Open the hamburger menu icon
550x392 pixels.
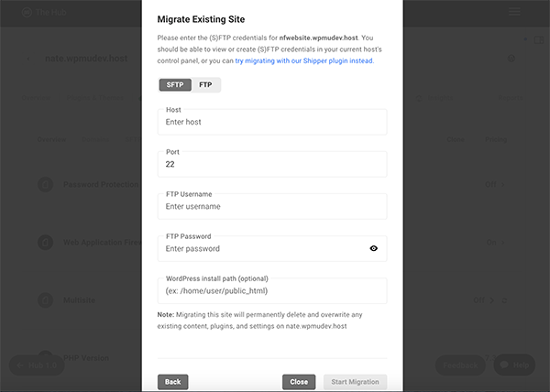point(514,13)
